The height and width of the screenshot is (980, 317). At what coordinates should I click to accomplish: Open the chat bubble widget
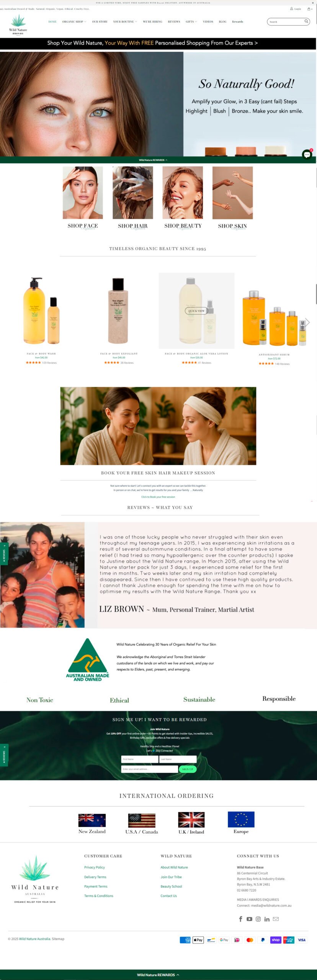307,154
